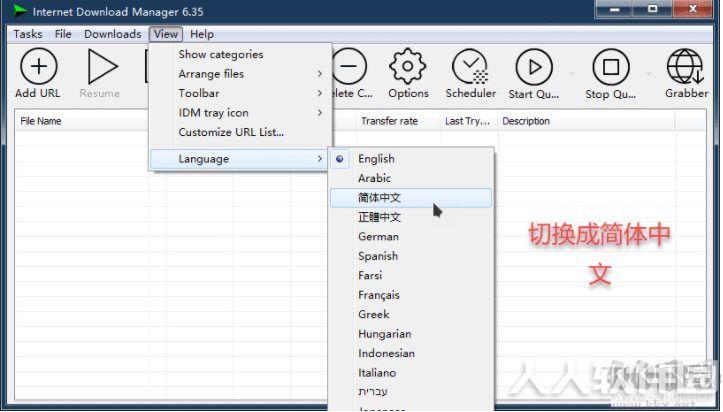723x412 pixels.
Task: Expand the Language submenu arrow
Action: [x=320, y=159]
